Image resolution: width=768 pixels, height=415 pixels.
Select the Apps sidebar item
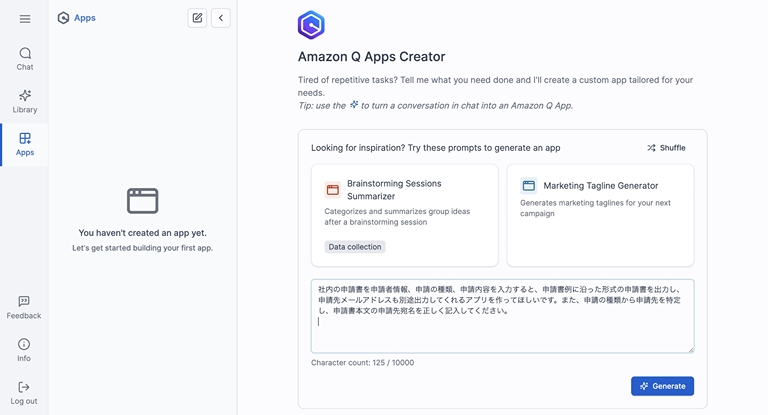point(25,145)
